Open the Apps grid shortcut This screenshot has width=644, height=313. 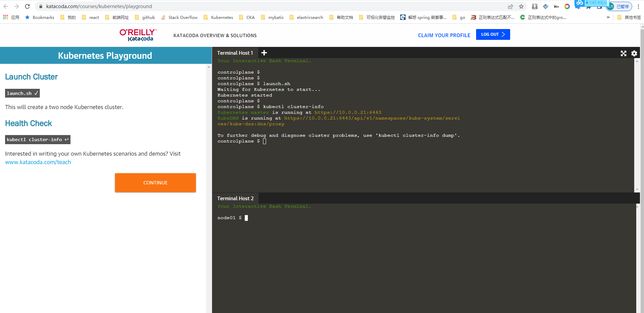click(x=11, y=17)
